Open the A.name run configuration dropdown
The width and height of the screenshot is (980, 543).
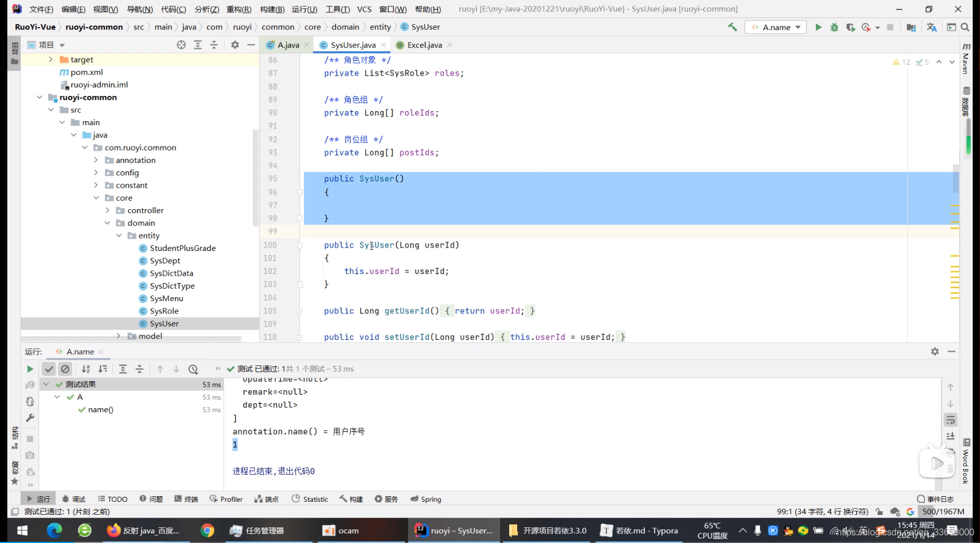775,27
